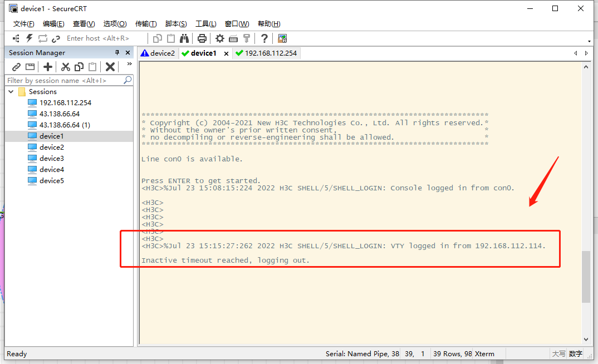Open the 工具(L) menu
Image resolution: width=598 pixels, height=364 pixels.
coord(206,23)
